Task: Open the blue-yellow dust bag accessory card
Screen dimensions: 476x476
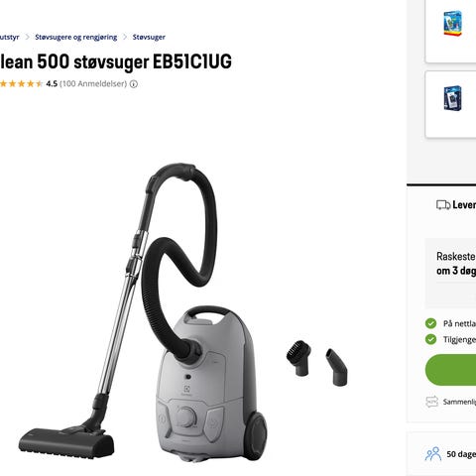Action: [x=451, y=32]
